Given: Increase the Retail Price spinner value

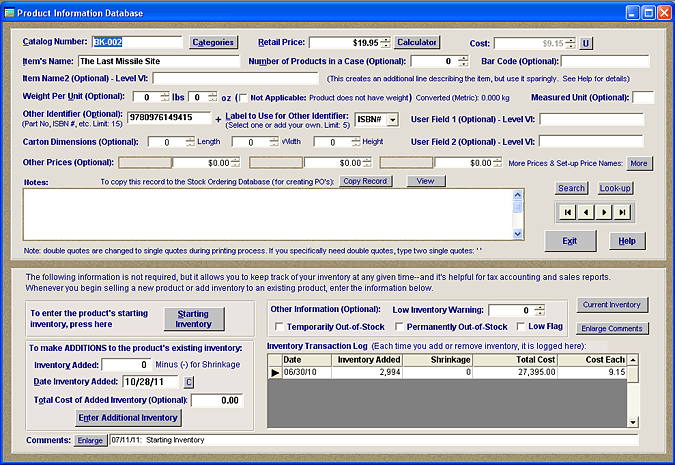Looking at the screenshot, I should (386, 40).
